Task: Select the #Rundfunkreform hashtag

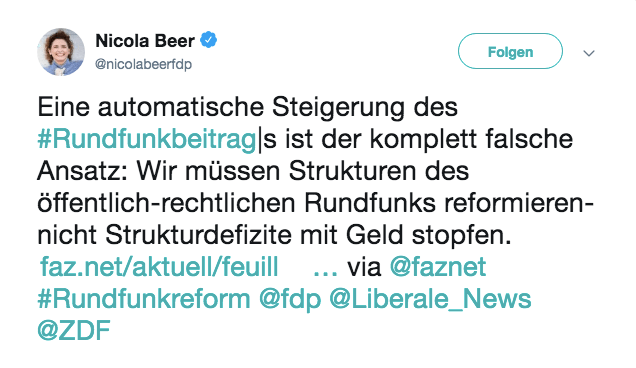Action: [x=144, y=299]
